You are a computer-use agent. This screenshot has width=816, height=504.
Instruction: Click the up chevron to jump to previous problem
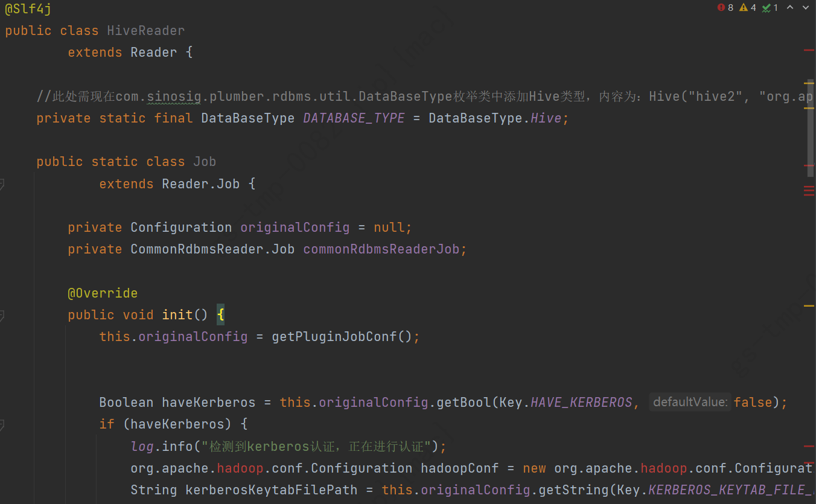791,7
